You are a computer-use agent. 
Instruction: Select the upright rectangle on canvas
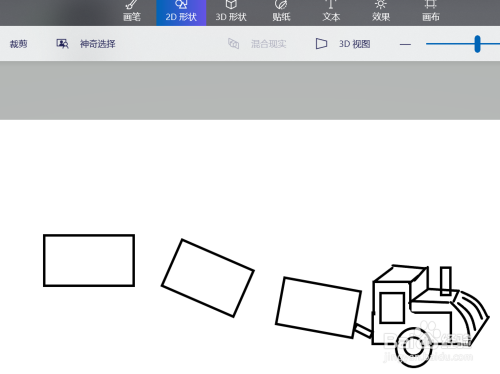[x=89, y=260]
